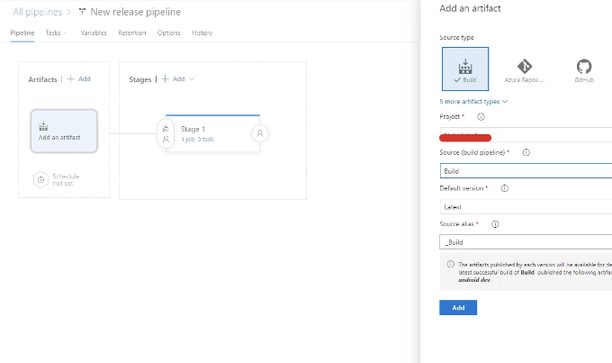Select the Add an artifact card
The image size is (612, 363).
pos(64,131)
